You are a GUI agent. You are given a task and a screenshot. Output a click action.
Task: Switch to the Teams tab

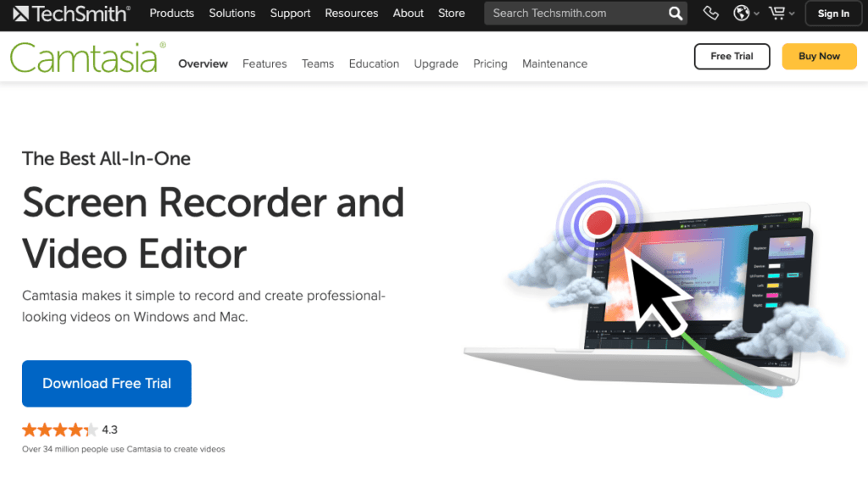pos(318,64)
